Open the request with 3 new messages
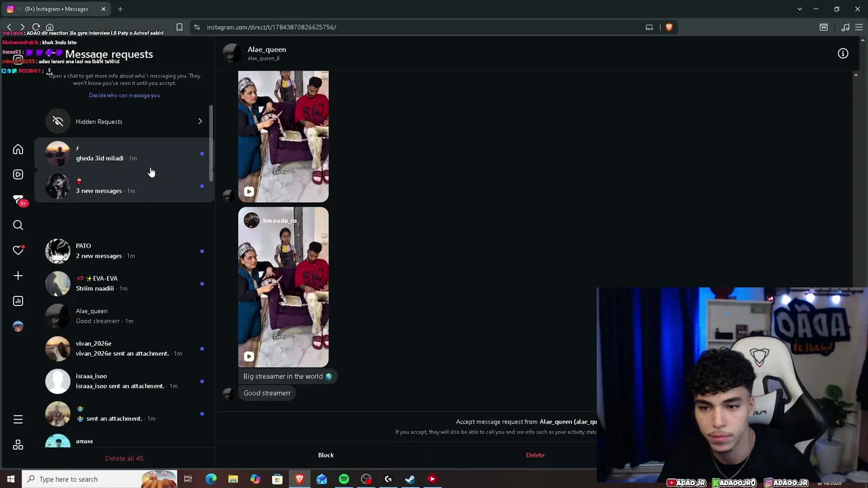Image resolution: width=868 pixels, height=488 pixels. [125, 186]
